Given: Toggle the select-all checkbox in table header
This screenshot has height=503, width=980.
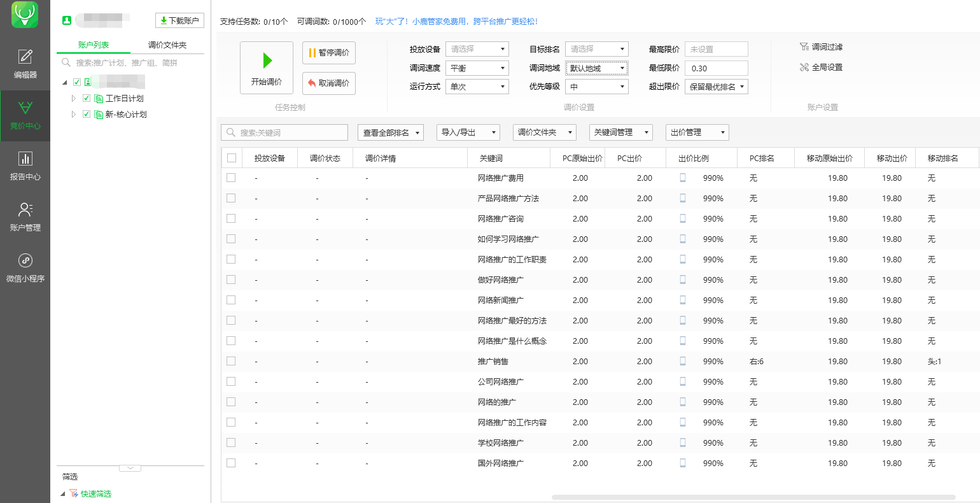Looking at the screenshot, I should (231, 158).
